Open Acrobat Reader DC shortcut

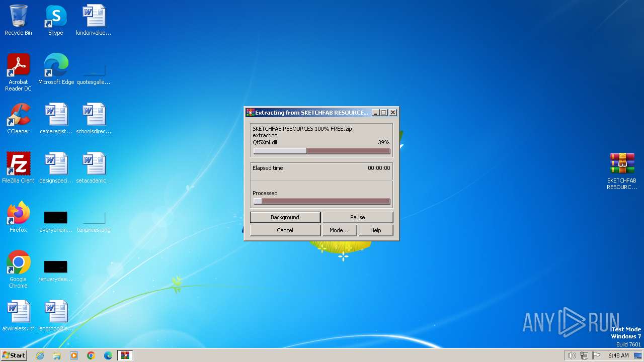coord(18,72)
